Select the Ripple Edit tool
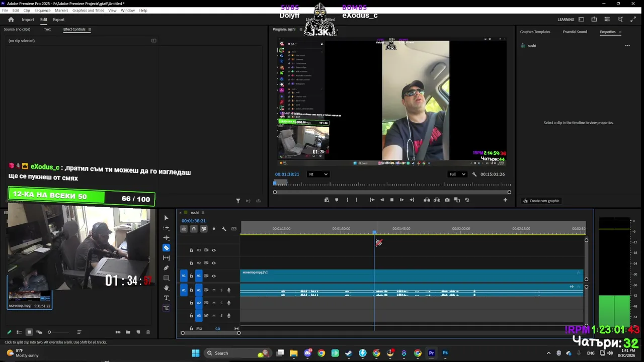This screenshot has height=362, width=644. point(166,238)
